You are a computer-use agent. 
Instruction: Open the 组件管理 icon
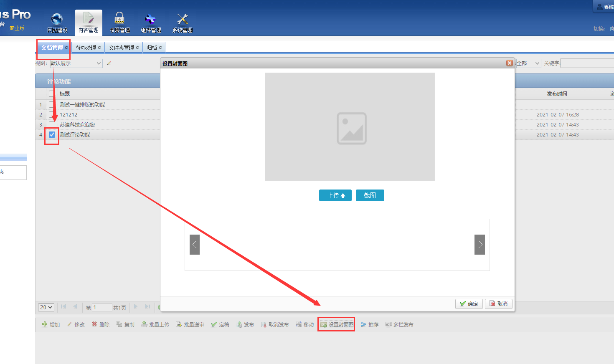click(150, 19)
